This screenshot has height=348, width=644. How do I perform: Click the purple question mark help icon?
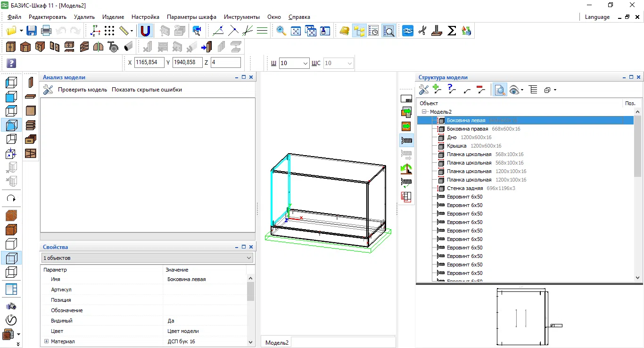[x=11, y=63]
